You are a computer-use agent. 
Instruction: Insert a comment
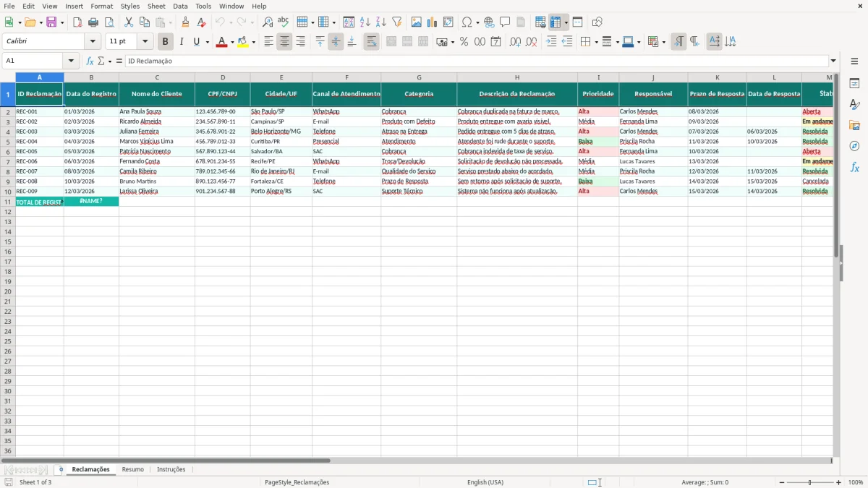point(505,22)
